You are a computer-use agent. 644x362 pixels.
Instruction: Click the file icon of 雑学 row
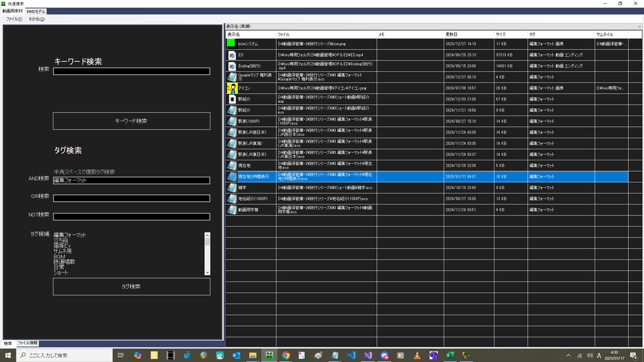pyautogui.click(x=232, y=187)
